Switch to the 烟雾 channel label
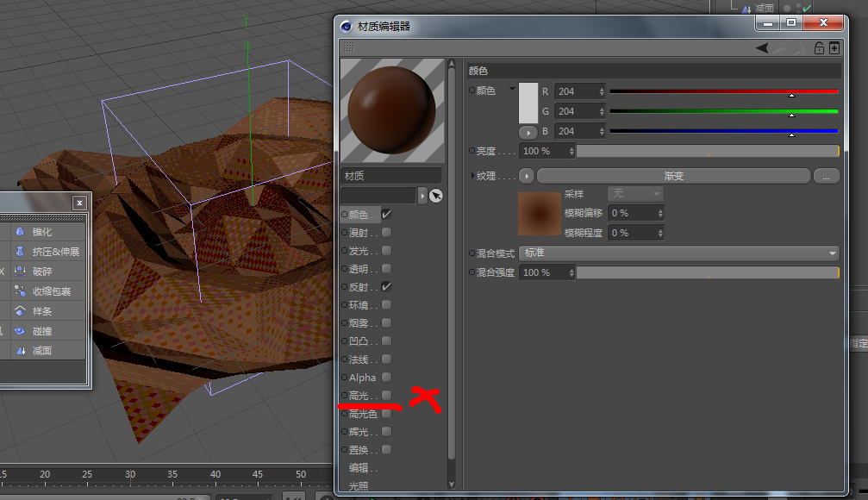This screenshot has height=500, width=868. [x=359, y=322]
